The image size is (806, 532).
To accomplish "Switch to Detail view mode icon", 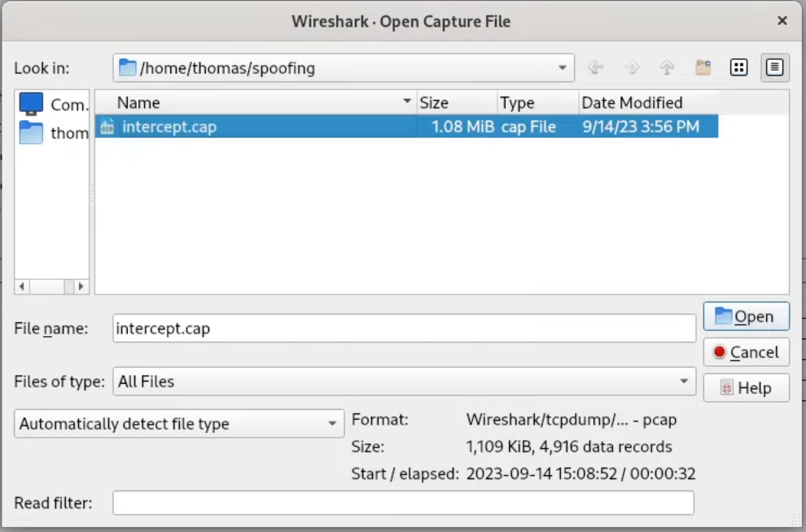I will [774, 68].
